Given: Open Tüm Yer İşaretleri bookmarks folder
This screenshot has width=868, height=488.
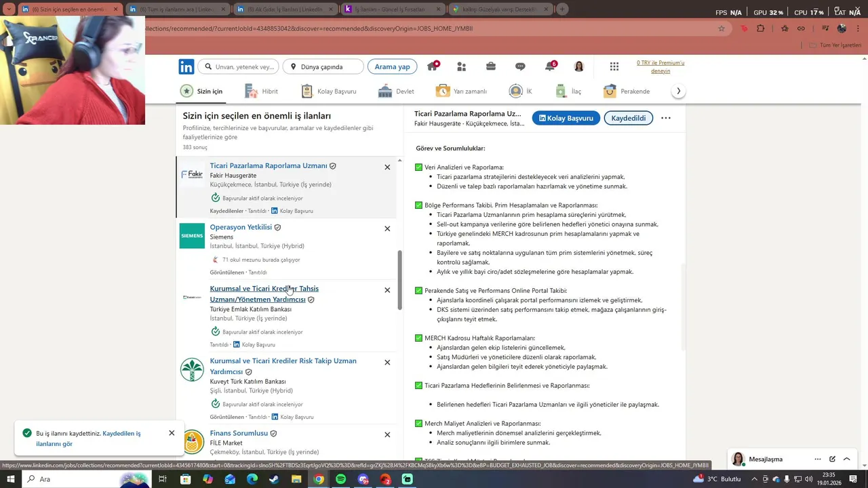Looking at the screenshot, I should [x=835, y=45].
